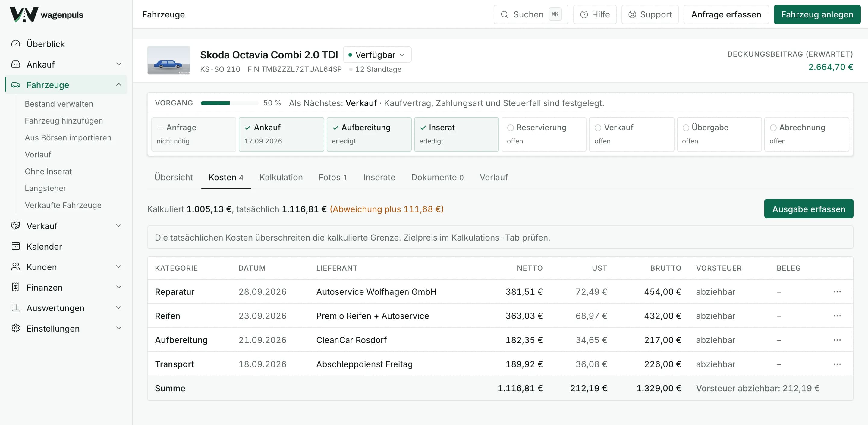The height and width of the screenshot is (425, 868).
Task: Click the Anfrage erfassen button
Action: tap(726, 14)
